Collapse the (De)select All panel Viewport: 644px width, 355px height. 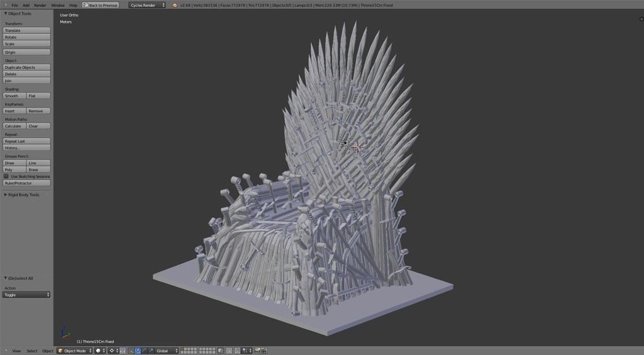[6, 278]
